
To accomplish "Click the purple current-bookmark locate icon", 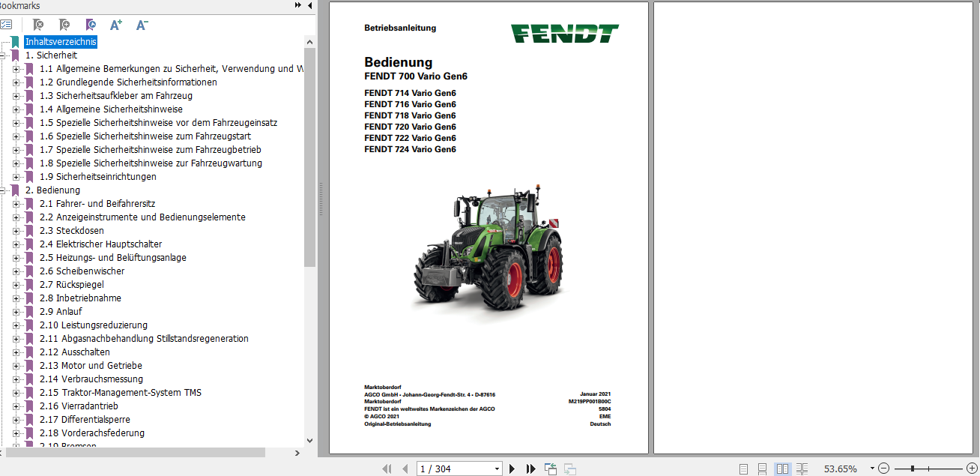I will [x=91, y=25].
